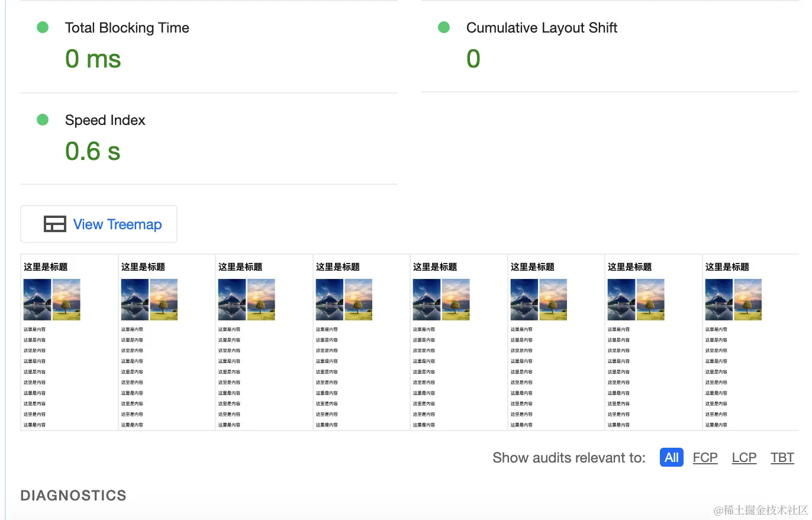Click the 0 ms blocking time value
The width and height of the screenshot is (812, 520).
point(93,59)
